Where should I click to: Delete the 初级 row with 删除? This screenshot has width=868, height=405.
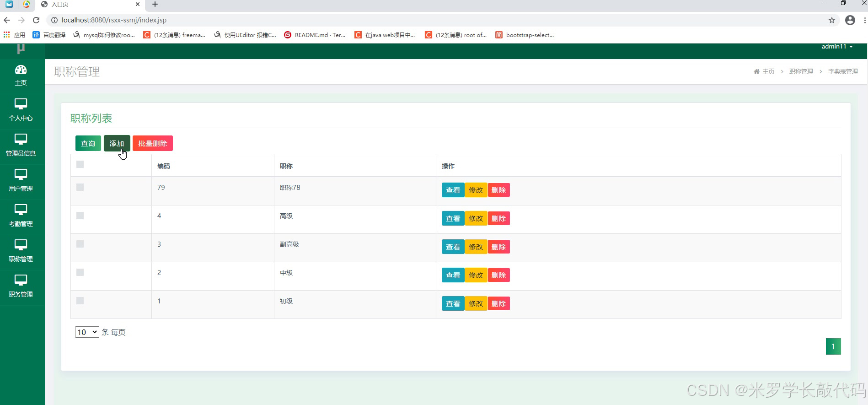[x=498, y=303]
